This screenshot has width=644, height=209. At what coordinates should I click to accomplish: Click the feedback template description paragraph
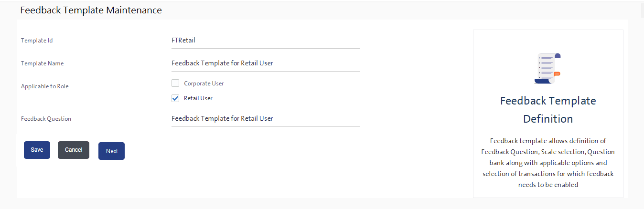coord(548,163)
